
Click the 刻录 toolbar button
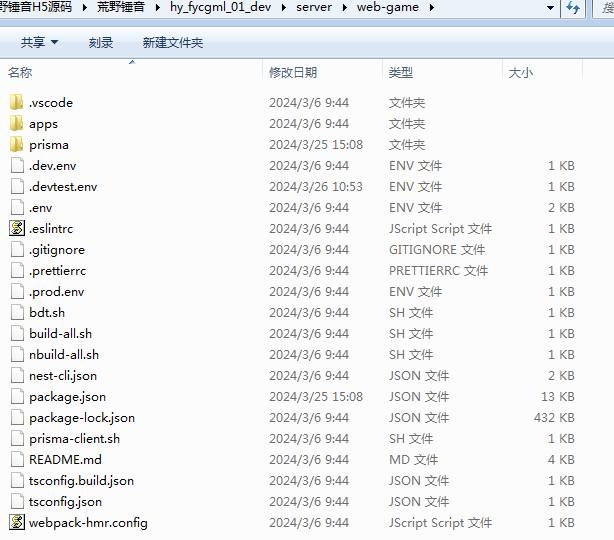pyautogui.click(x=100, y=43)
